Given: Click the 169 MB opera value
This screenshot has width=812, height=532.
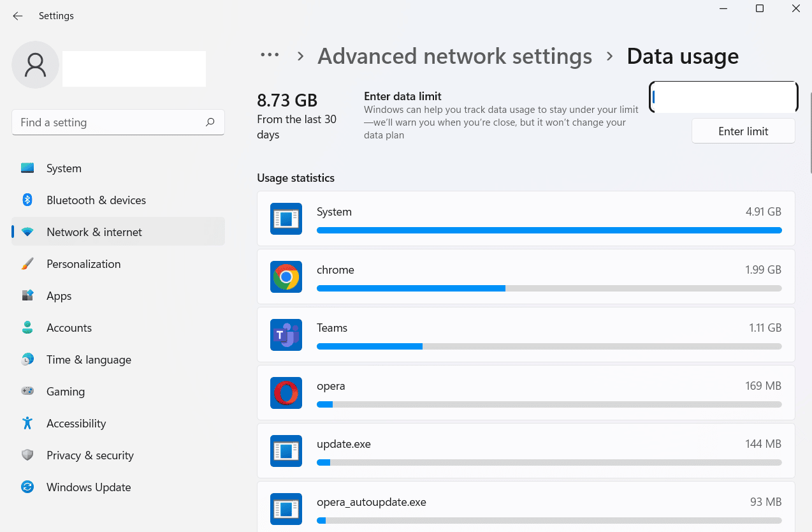Looking at the screenshot, I should pos(764,386).
